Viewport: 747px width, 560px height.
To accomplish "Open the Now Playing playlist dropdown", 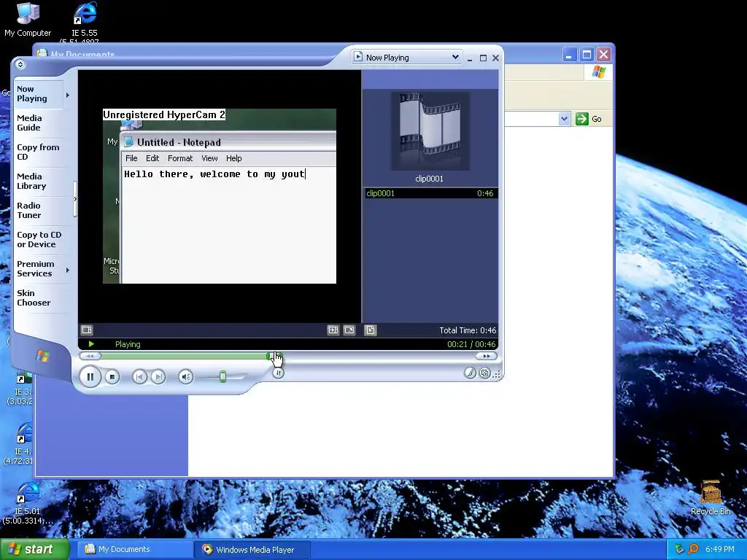I will 407,57.
